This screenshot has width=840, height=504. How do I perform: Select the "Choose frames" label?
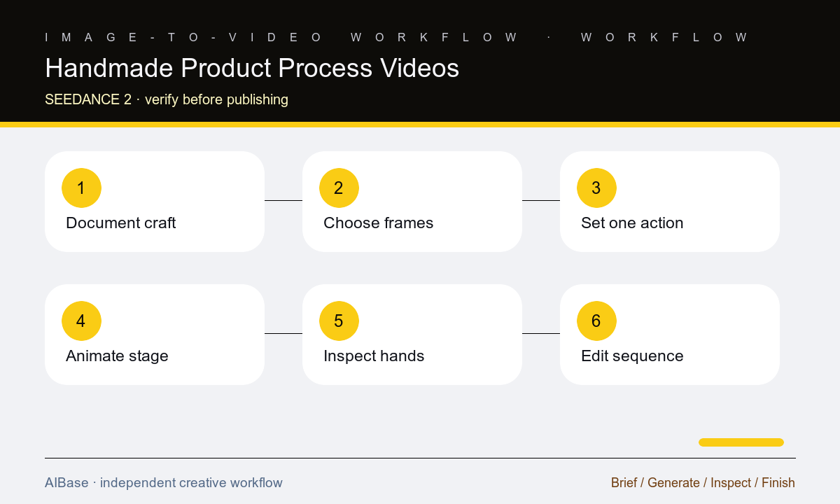[x=378, y=223]
